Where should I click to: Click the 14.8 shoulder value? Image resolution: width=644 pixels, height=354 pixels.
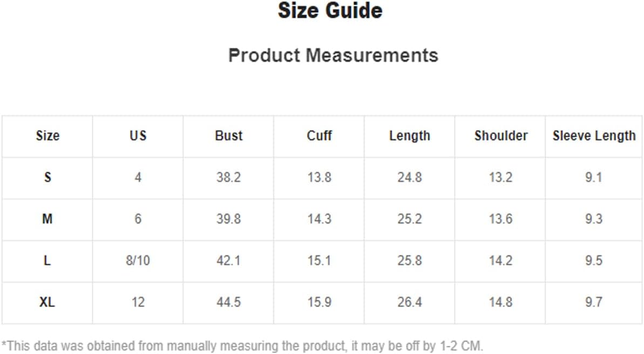point(500,302)
